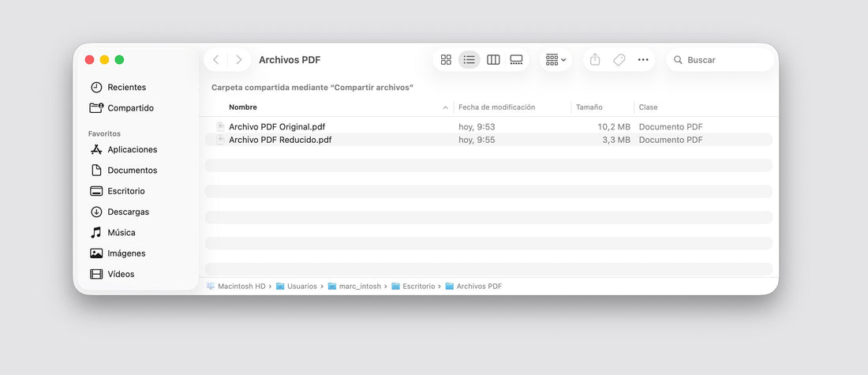Screen dimensions: 868x375
Task: Click the Favoritos section heading
Action: (104, 133)
